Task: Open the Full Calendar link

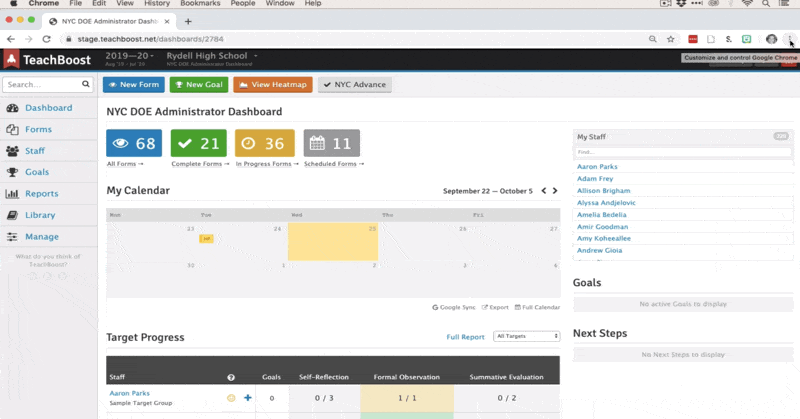Action: click(x=537, y=307)
